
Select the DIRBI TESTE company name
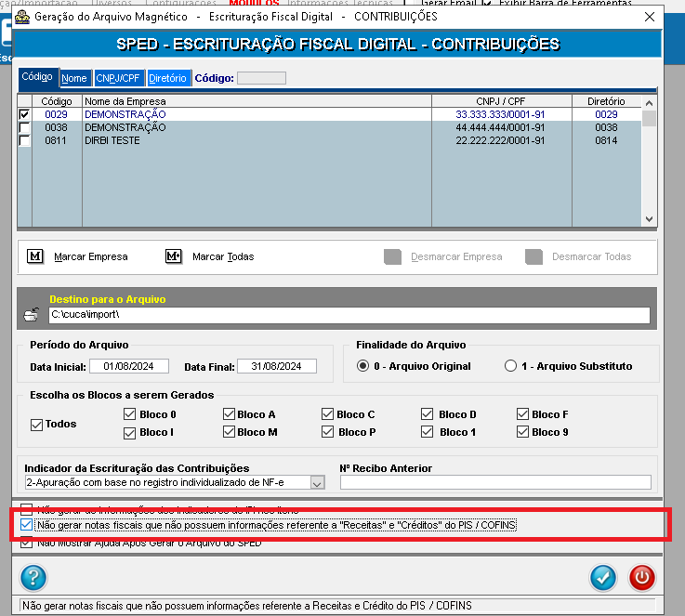(x=112, y=140)
